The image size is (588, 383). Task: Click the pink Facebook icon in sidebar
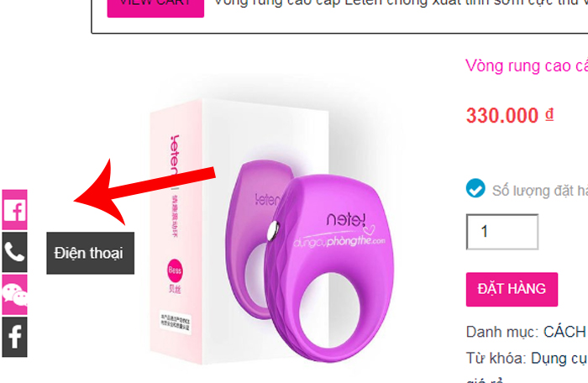[x=14, y=210]
